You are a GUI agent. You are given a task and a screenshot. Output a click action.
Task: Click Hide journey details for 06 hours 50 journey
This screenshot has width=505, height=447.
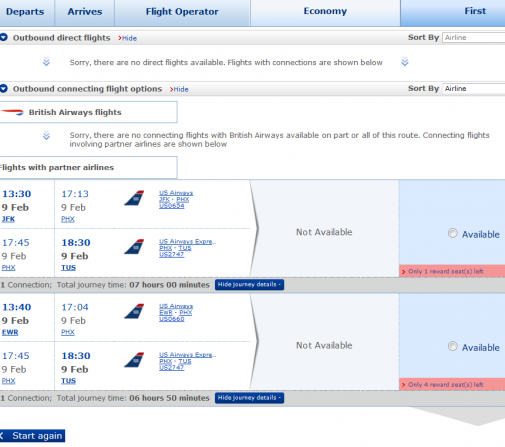249,398
